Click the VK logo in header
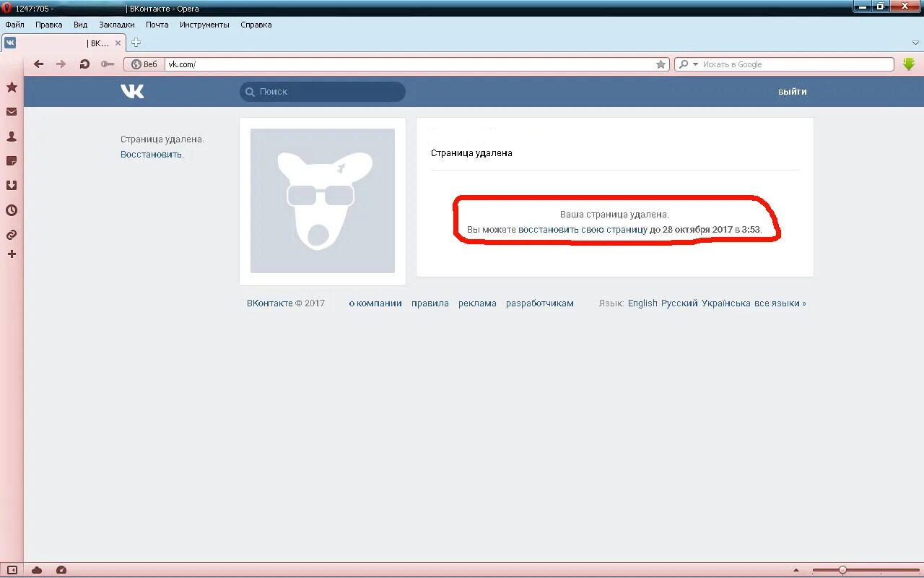This screenshot has height=578, width=924. pos(132,91)
